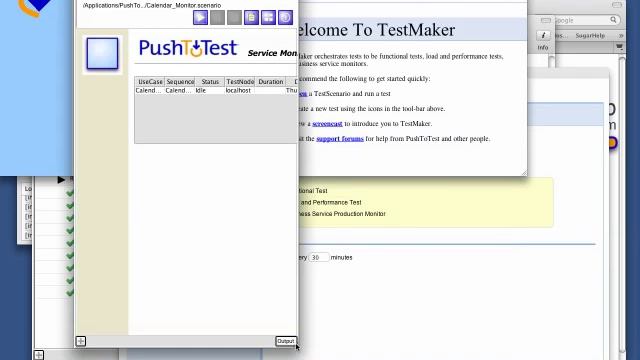Click the TestNode column header

tap(240, 82)
